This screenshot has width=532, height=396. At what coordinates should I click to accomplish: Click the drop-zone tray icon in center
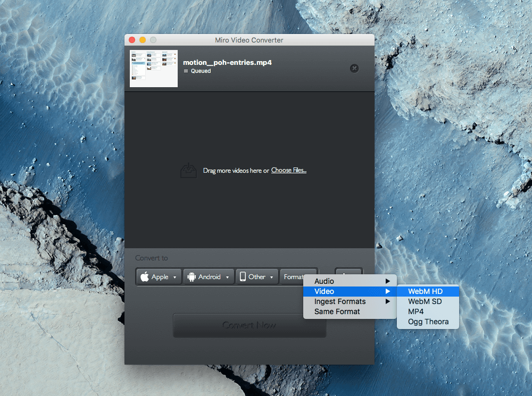pyautogui.click(x=188, y=170)
